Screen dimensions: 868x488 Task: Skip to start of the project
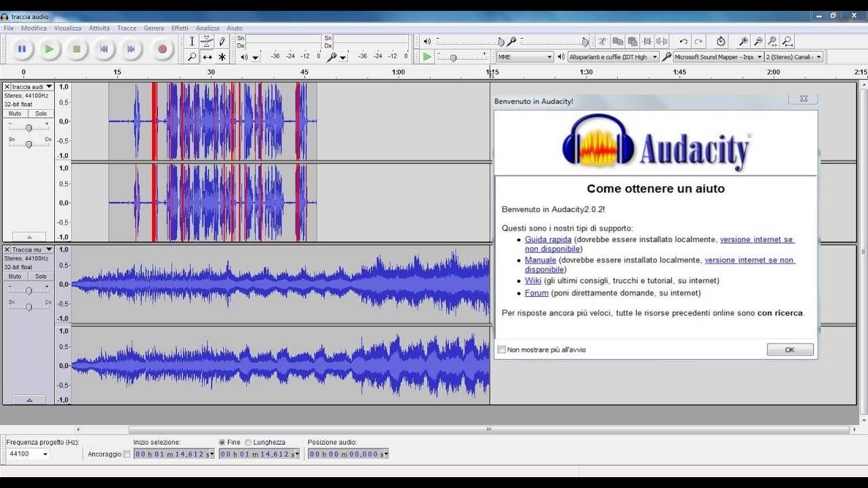pyautogui.click(x=104, y=49)
